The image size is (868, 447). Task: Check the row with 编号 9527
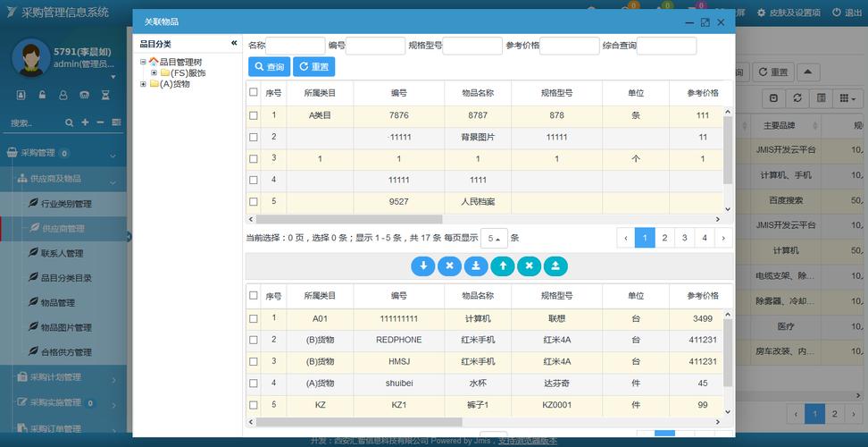(253, 202)
